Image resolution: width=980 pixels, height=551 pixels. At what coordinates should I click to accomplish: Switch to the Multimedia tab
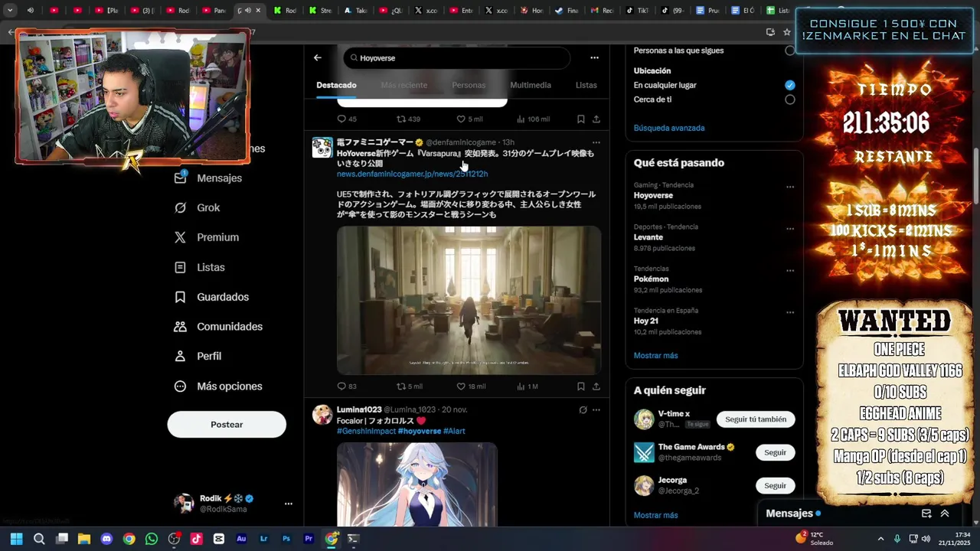[531, 85]
